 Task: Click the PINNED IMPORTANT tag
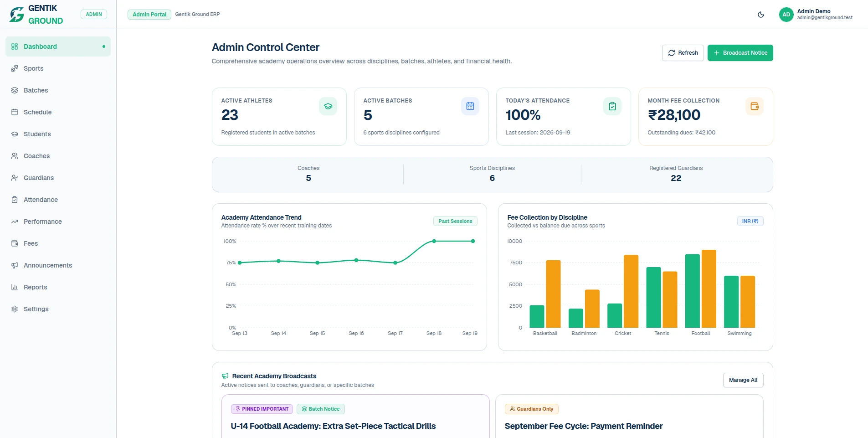pos(262,409)
